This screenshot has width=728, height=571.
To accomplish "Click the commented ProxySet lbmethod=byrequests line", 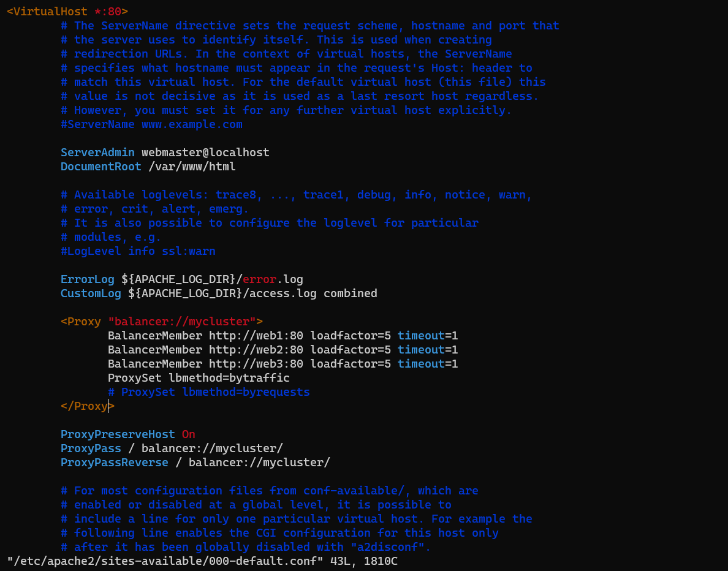I will pos(208,391).
